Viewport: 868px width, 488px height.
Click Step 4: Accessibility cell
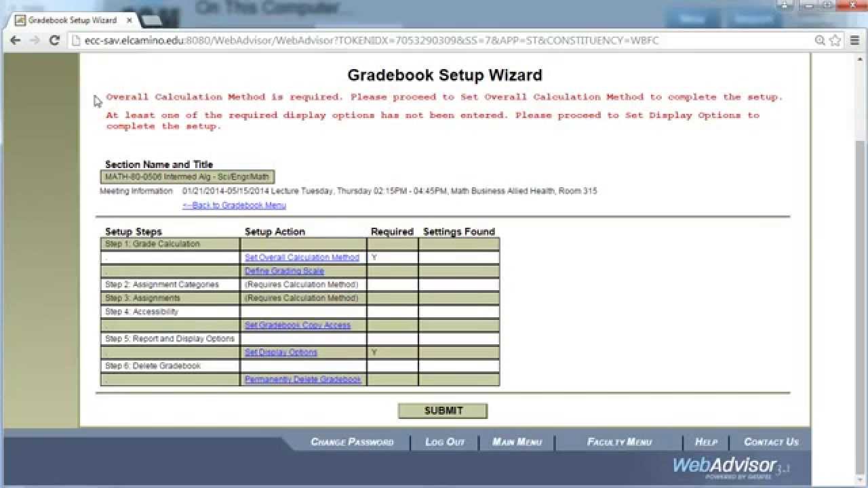coord(170,312)
